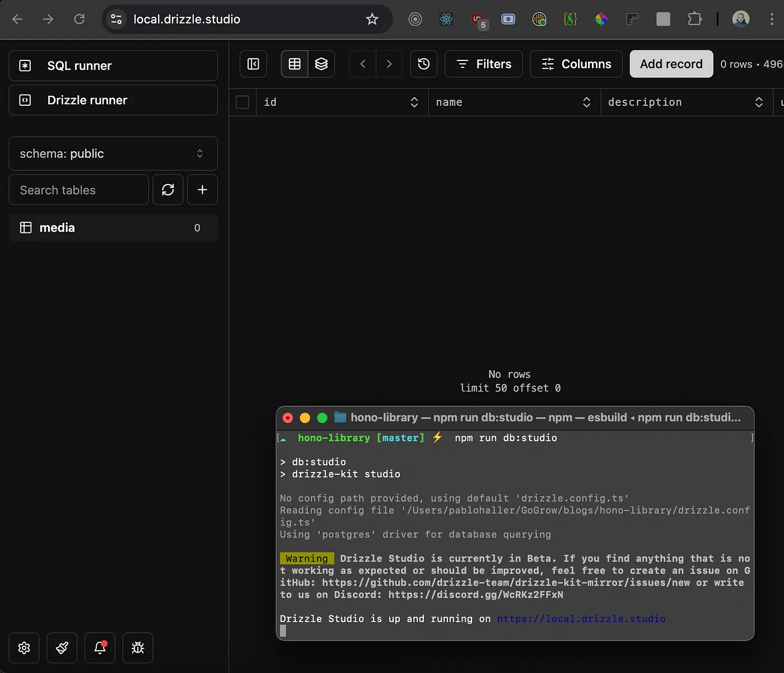
Task: Open the Columns selector
Action: click(576, 64)
